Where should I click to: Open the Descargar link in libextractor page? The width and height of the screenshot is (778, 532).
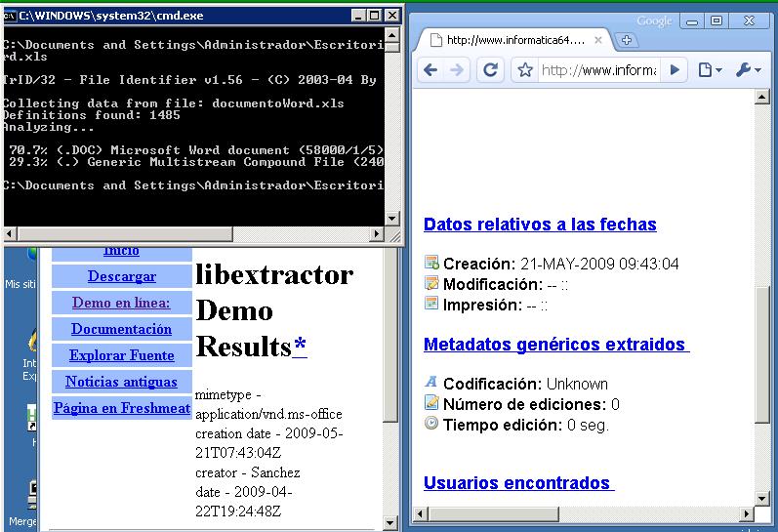coord(122,276)
